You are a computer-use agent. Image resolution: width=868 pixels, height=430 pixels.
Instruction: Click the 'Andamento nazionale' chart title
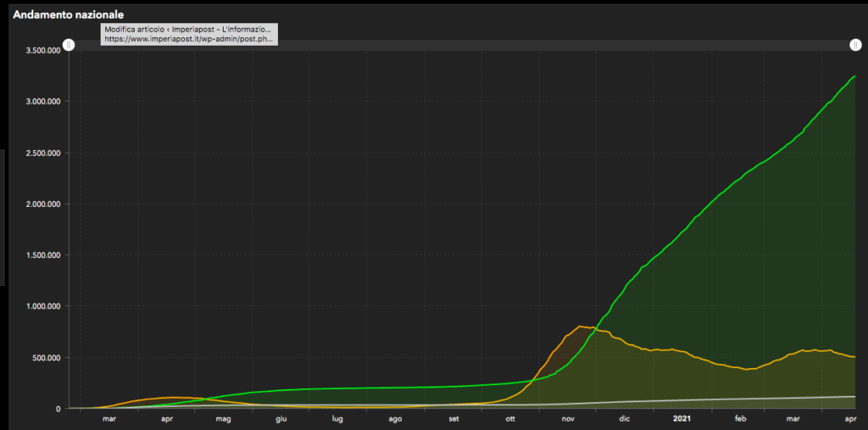click(x=68, y=15)
